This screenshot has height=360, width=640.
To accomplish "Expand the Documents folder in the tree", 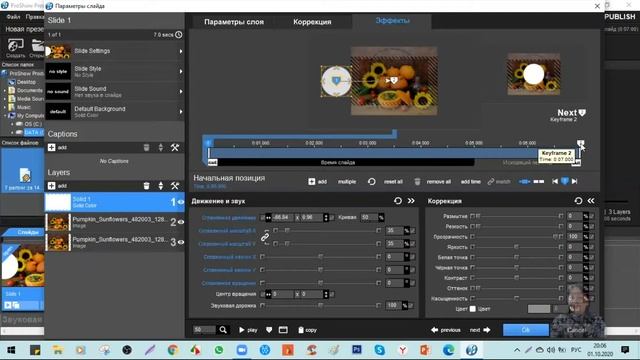I will pyautogui.click(x=5, y=91).
